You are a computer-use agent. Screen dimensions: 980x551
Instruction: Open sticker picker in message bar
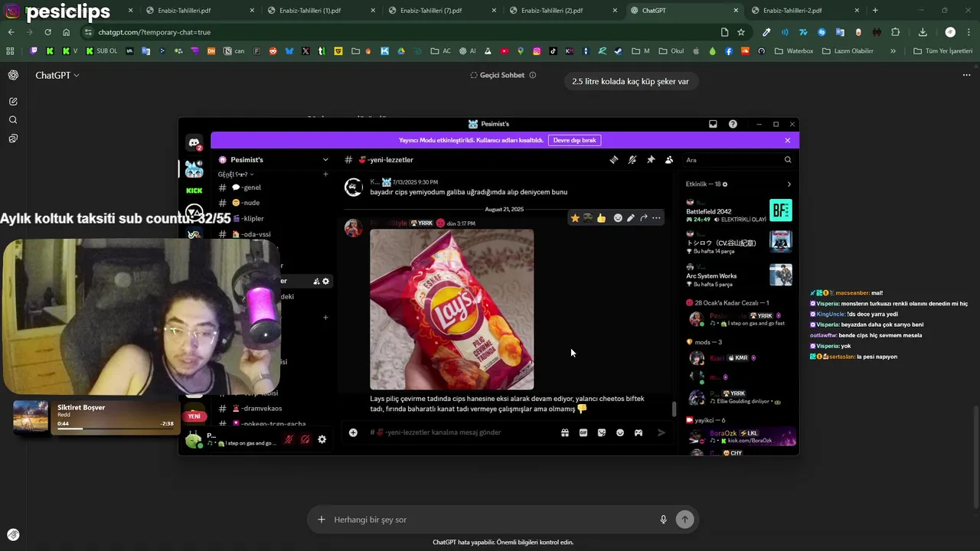point(602,432)
